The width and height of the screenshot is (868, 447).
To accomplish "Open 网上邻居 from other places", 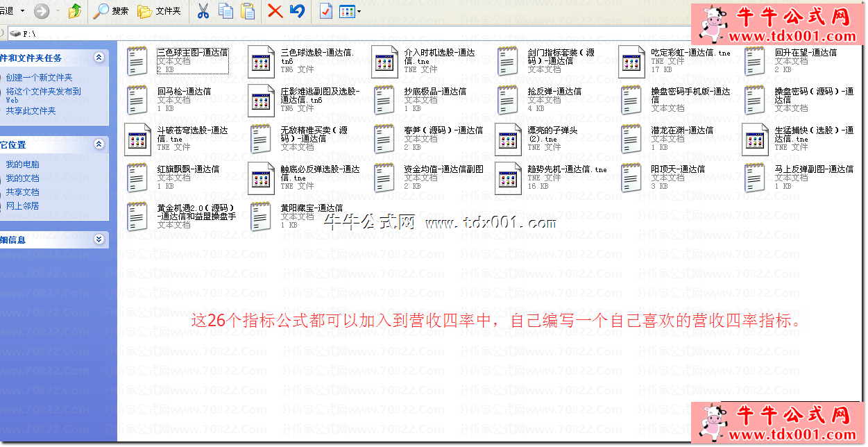I will (22, 206).
